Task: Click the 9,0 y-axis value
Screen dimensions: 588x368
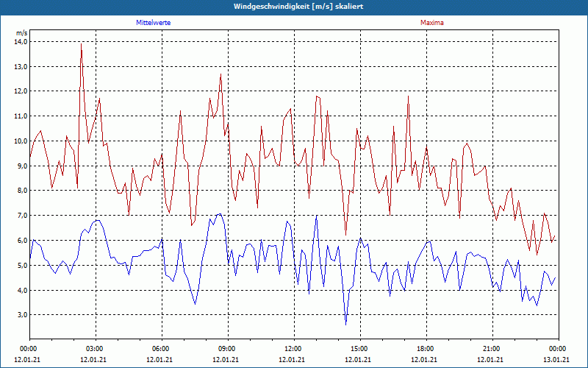Action: pyautogui.click(x=23, y=166)
